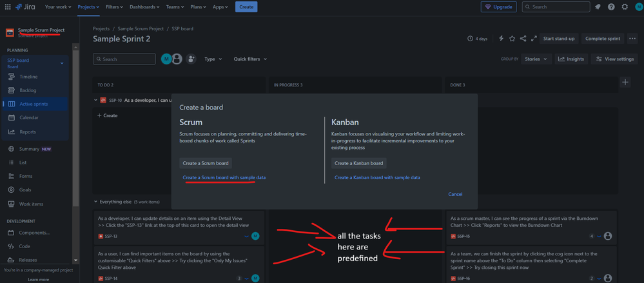Enter full screen with the expand icon
Screen dimensions: 644x283
pyautogui.click(x=534, y=38)
